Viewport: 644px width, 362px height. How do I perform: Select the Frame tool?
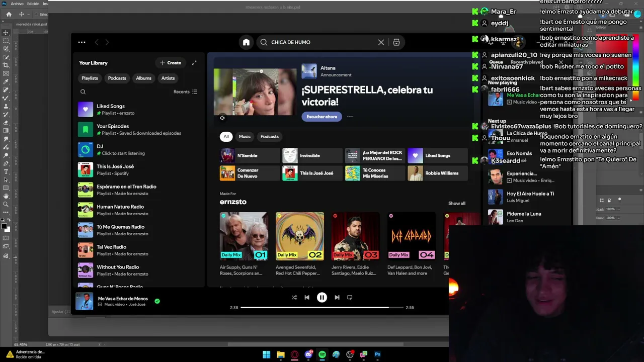point(6,73)
